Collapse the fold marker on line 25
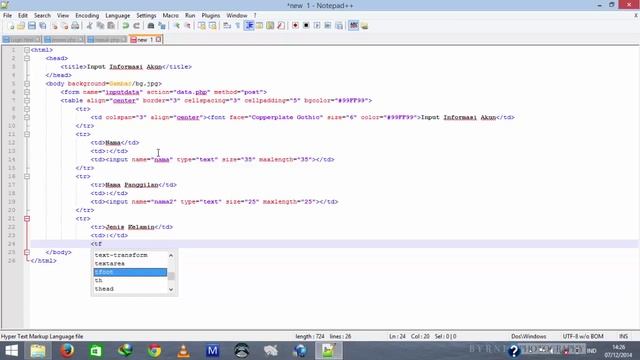640x360 pixels. coord(27,252)
